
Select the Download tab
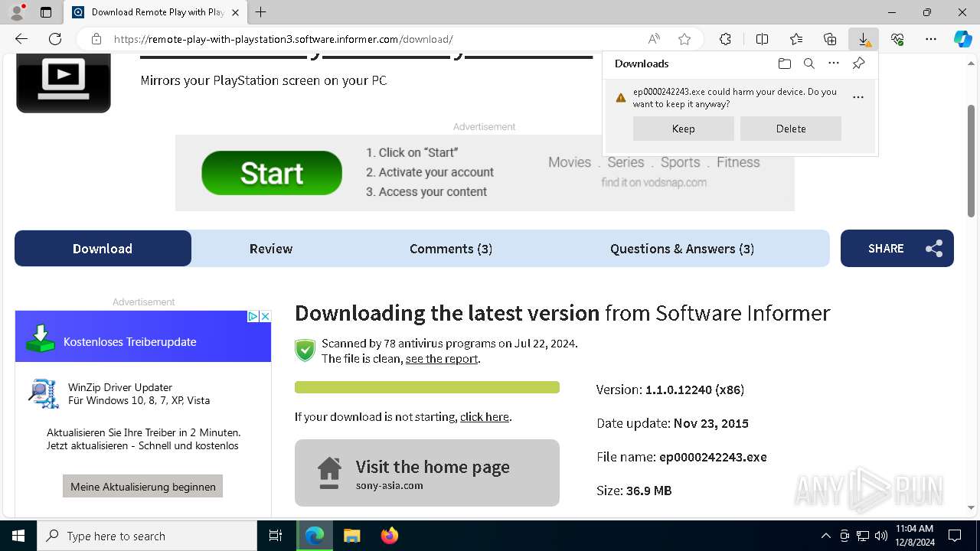(x=103, y=249)
